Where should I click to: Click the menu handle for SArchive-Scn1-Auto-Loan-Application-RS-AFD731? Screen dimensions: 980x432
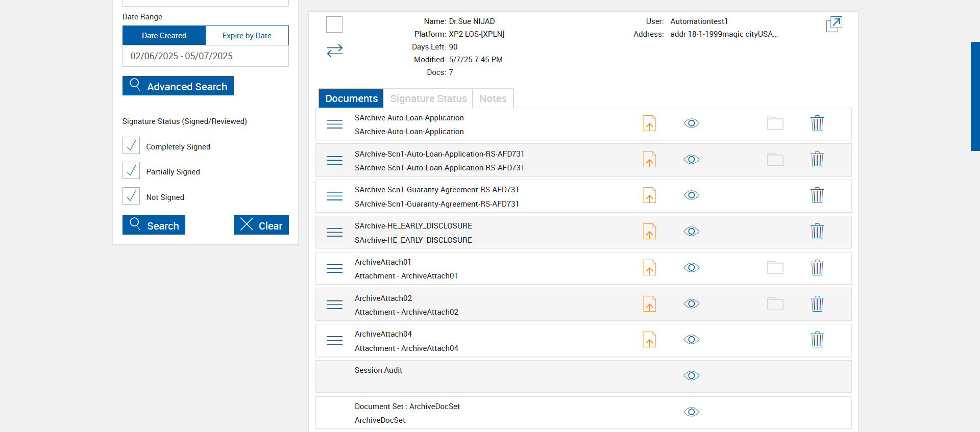[x=334, y=160]
